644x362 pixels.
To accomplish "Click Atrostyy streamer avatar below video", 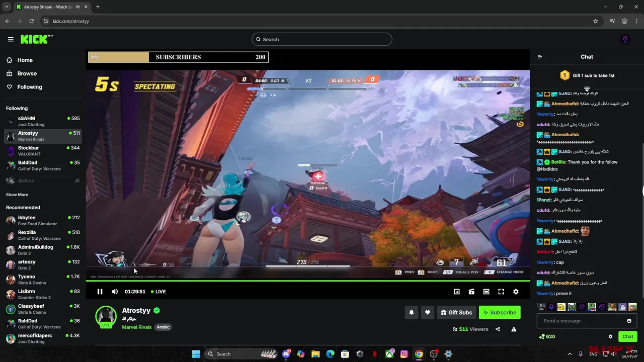I will click(106, 316).
